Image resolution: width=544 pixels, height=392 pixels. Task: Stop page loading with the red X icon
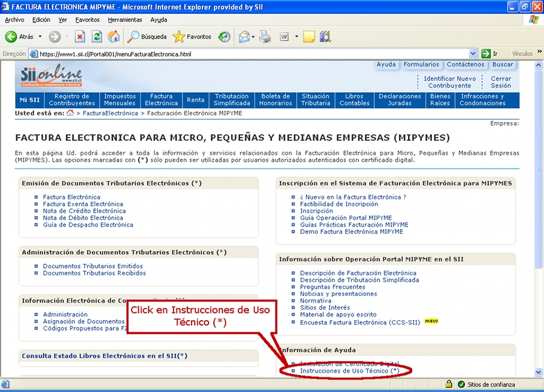coord(80,36)
